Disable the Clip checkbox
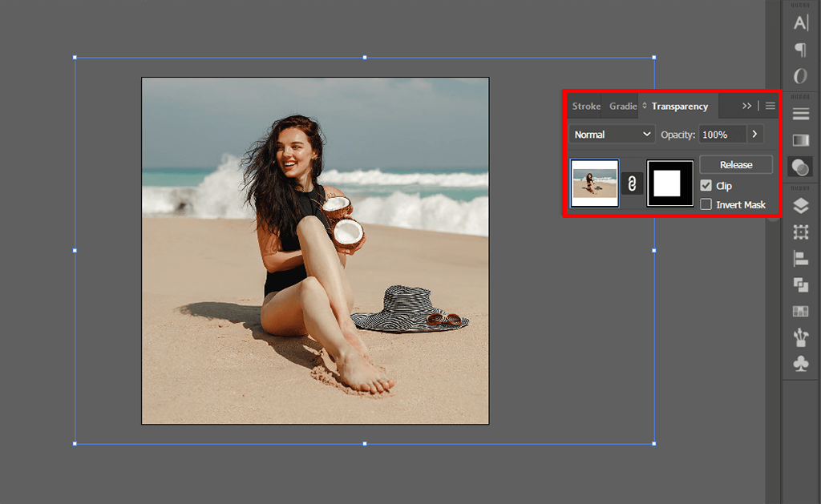The height and width of the screenshot is (504, 821). click(x=707, y=185)
